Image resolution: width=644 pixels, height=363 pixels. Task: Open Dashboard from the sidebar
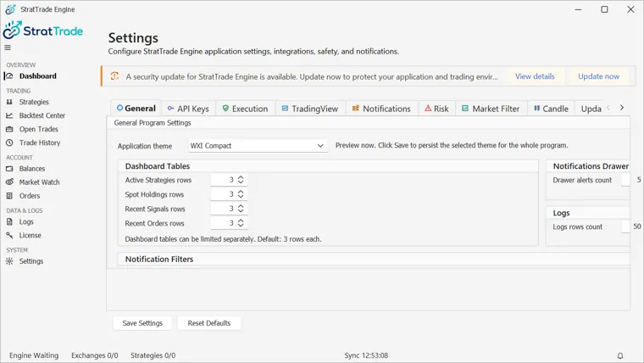tap(38, 76)
